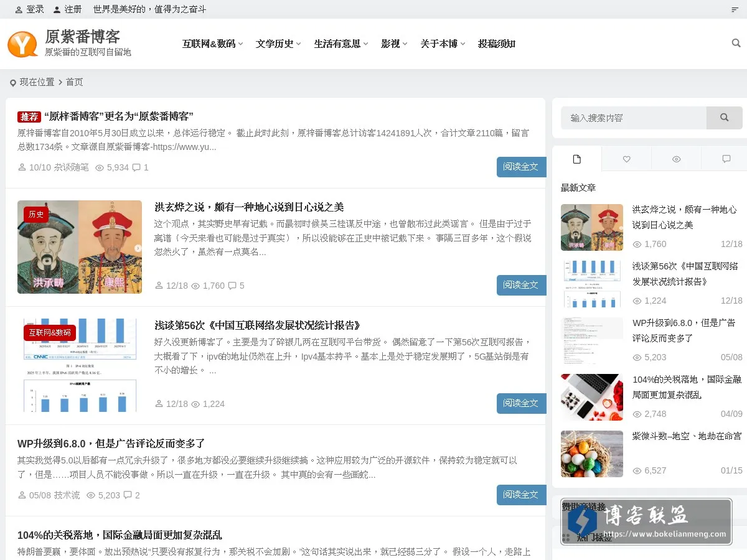Open sidebar article WP升级到6.8.0
Viewport: 747px width, 560px height.
pyautogui.click(x=684, y=330)
